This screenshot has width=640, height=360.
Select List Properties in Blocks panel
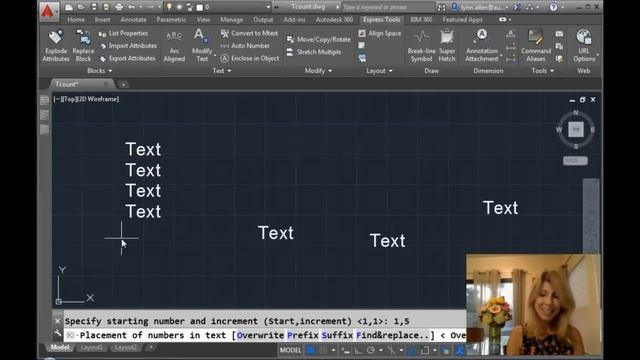[123, 33]
